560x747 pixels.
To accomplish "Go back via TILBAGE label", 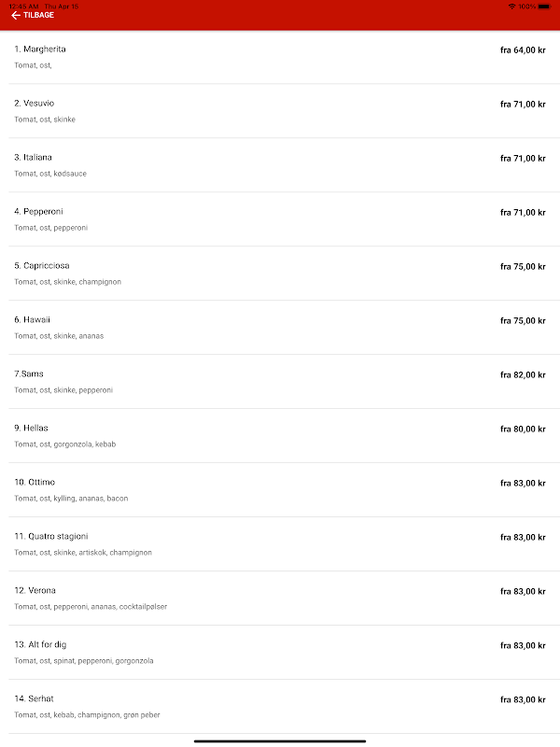I will pyautogui.click(x=38, y=15).
